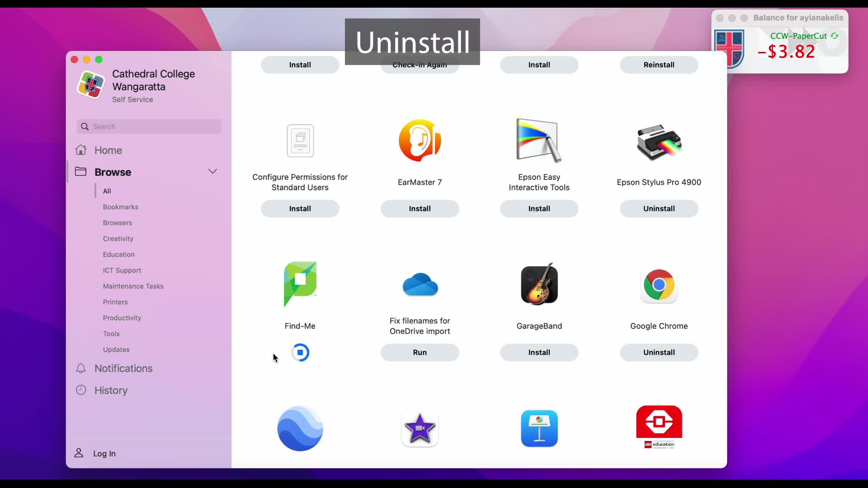The width and height of the screenshot is (868, 488).
Task: Click the Reinstall button in top row
Action: (659, 65)
